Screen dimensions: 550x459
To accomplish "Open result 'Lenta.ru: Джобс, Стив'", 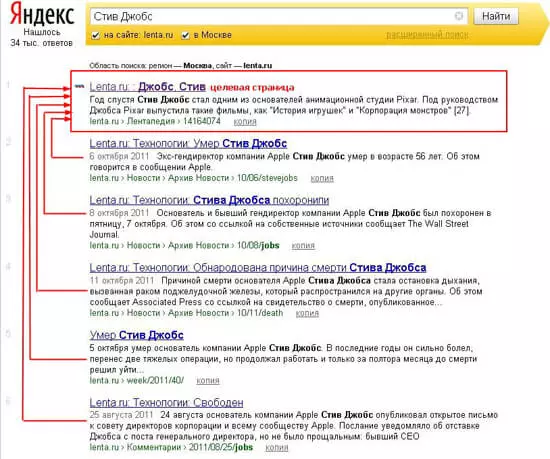I will point(147,87).
